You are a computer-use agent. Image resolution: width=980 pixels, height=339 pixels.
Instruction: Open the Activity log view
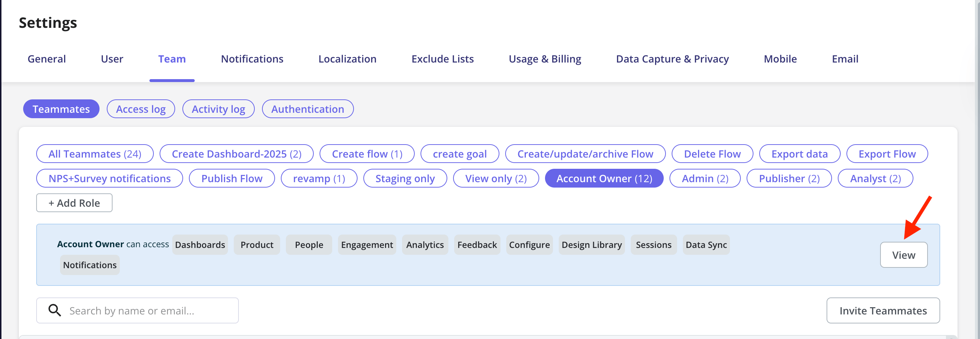[x=218, y=109]
